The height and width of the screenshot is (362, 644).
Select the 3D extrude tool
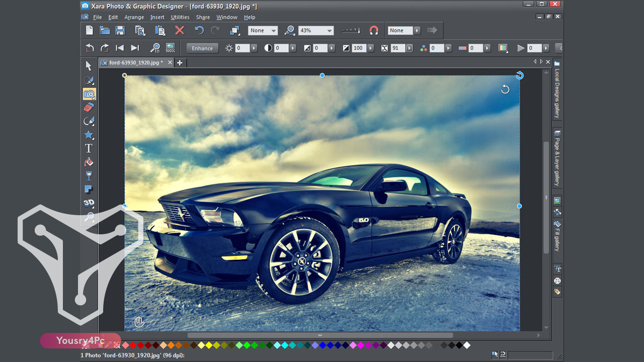[89, 203]
